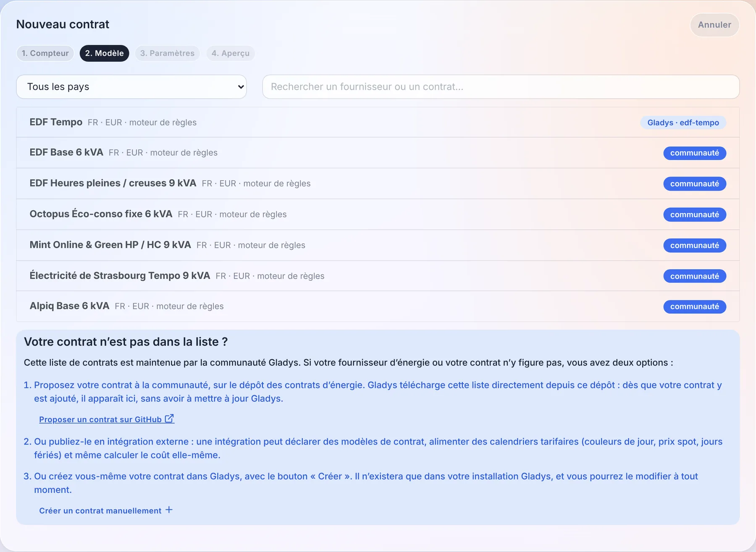Click the external-link icon beside GitHub link
This screenshot has width=756, height=552.
[x=169, y=419]
